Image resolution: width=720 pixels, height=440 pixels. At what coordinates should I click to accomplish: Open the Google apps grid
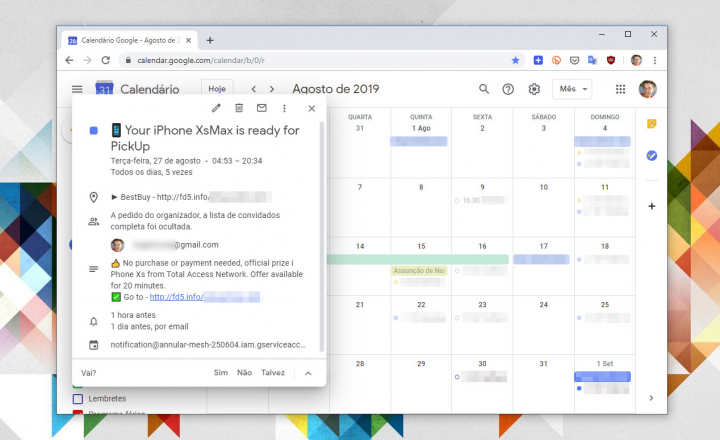[x=620, y=89]
